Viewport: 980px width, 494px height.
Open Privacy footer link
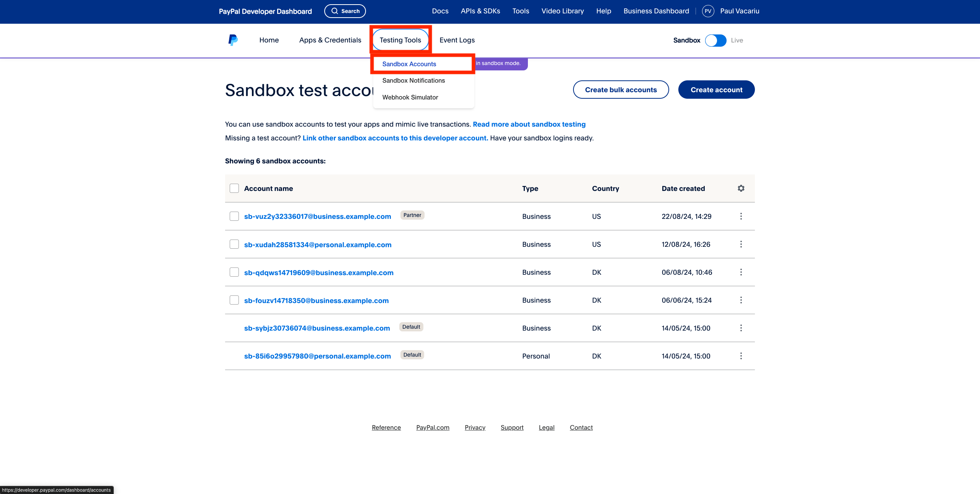tap(475, 427)
